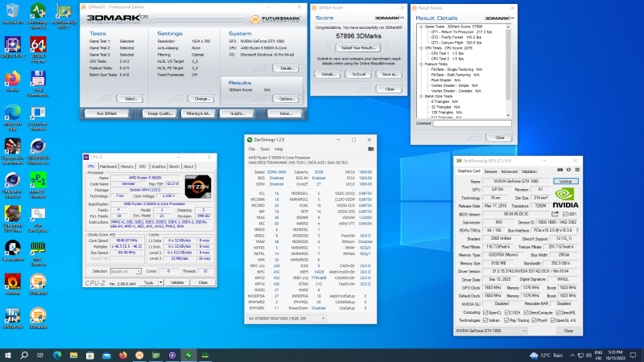This screenshot has height=362, width=644.
Task: Open the GPU selector dropdown in GPU-Z
Action: point(491,331)
